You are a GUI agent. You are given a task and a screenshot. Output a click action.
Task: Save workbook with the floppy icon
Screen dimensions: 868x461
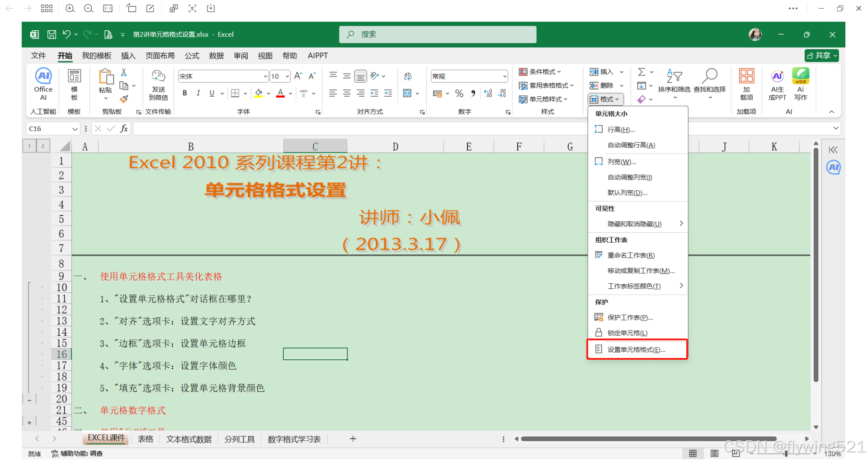pyautogui.click(x=52, y=34)
